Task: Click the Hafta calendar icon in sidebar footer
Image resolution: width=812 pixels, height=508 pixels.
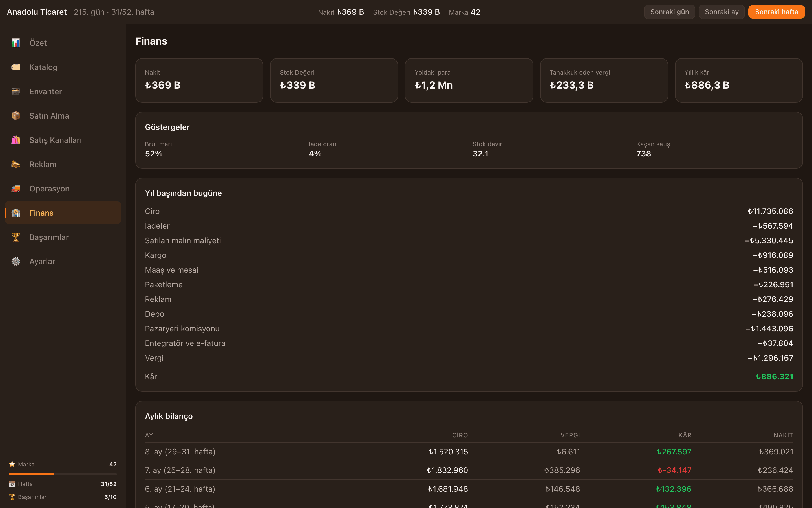Action: point(12,484)
